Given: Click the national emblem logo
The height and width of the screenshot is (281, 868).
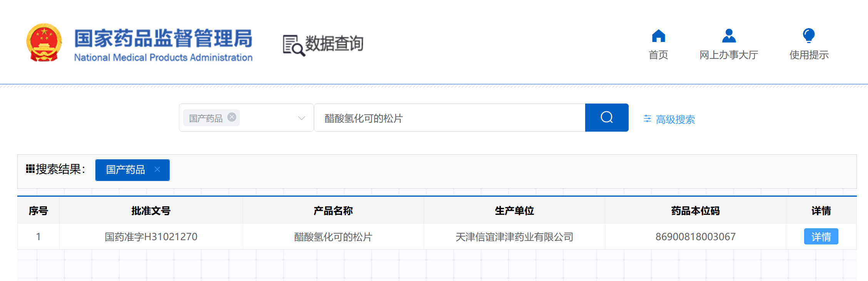Looking at the screenshot, I should (44, 43).
